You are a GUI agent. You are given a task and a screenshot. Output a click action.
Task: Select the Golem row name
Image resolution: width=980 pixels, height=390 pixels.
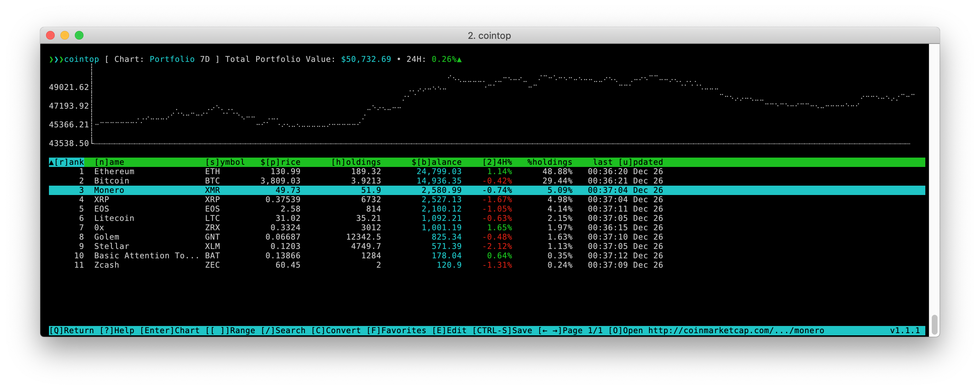pyautogui.click(x=106, y=237)
